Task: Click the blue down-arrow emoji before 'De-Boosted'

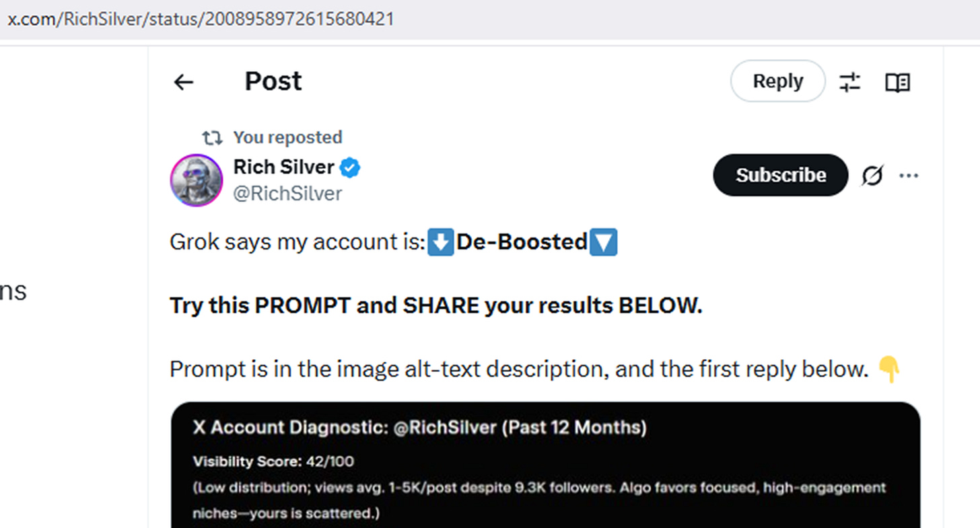Action: click(x=440, y=242)
